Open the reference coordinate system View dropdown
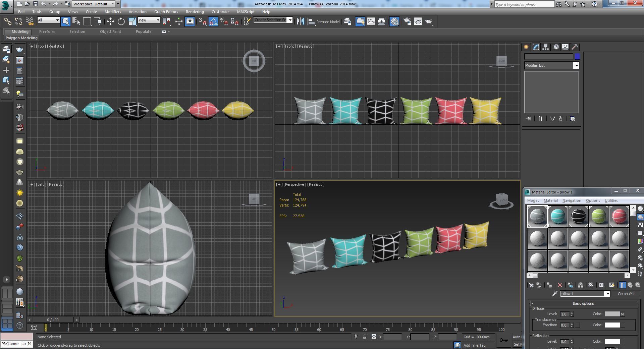Viewport: 644px width, 349px height. pos(149,20)
